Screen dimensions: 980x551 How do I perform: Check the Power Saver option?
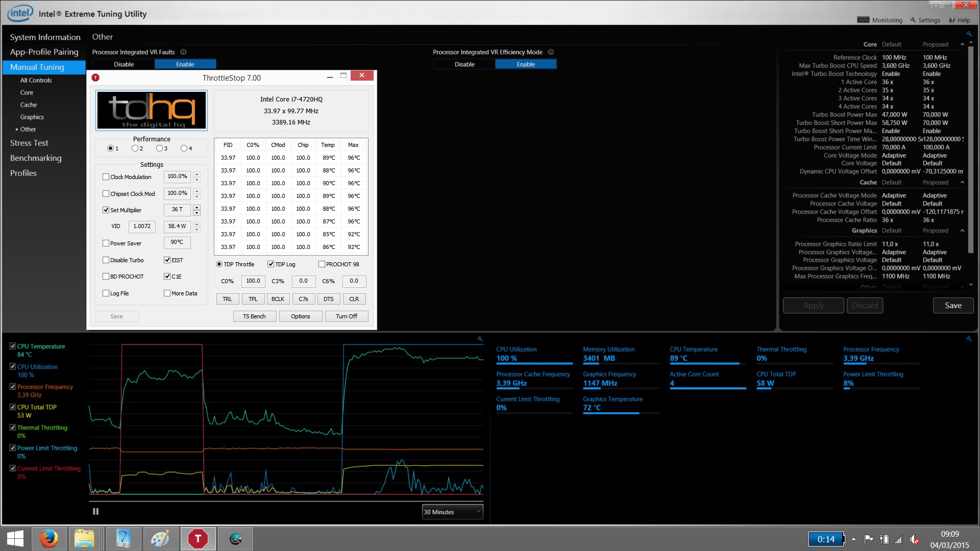pos(106,243)
